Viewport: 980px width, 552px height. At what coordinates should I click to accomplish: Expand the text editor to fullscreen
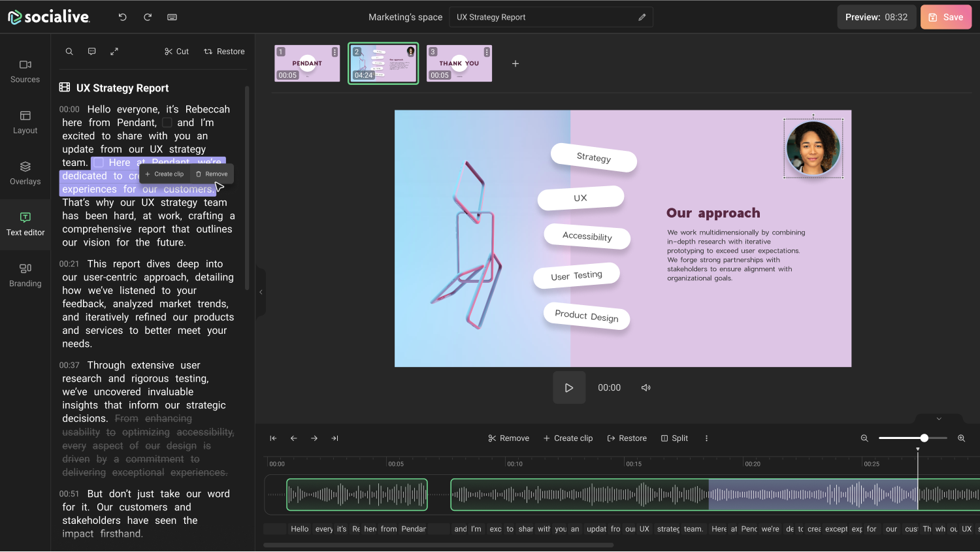[x=114, y=52]
